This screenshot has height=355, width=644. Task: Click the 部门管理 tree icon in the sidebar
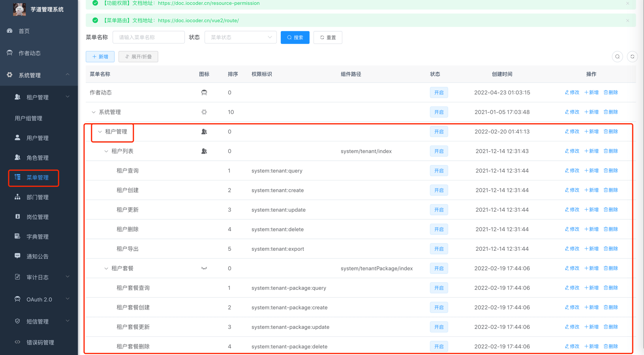(x=17, y=197)
